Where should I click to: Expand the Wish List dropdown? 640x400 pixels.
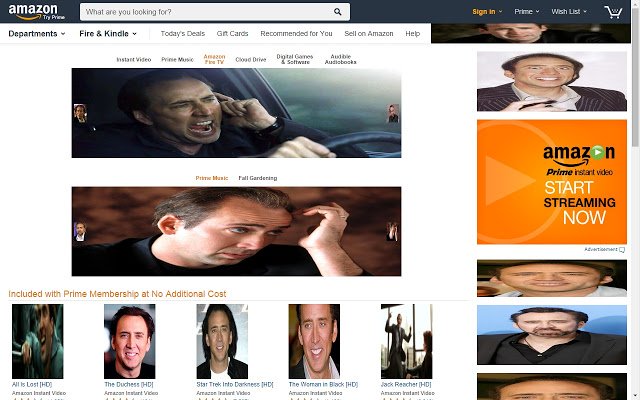[x=569, y=12]
